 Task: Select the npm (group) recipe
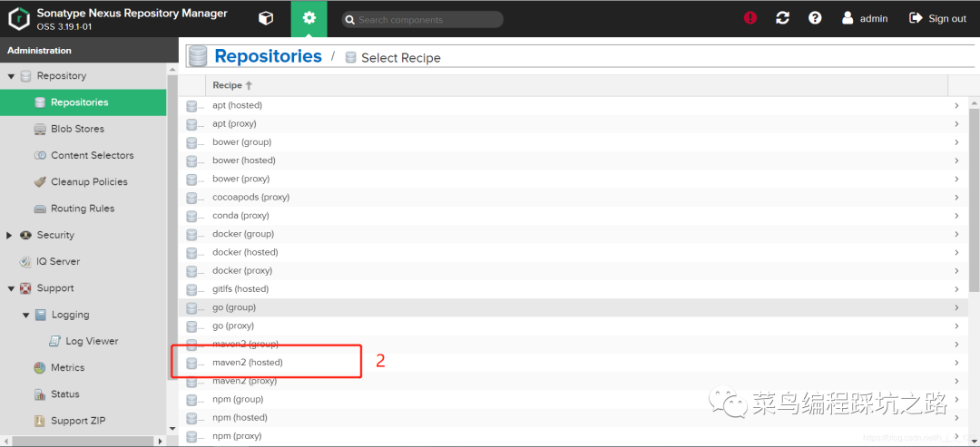tap(573, 399)
